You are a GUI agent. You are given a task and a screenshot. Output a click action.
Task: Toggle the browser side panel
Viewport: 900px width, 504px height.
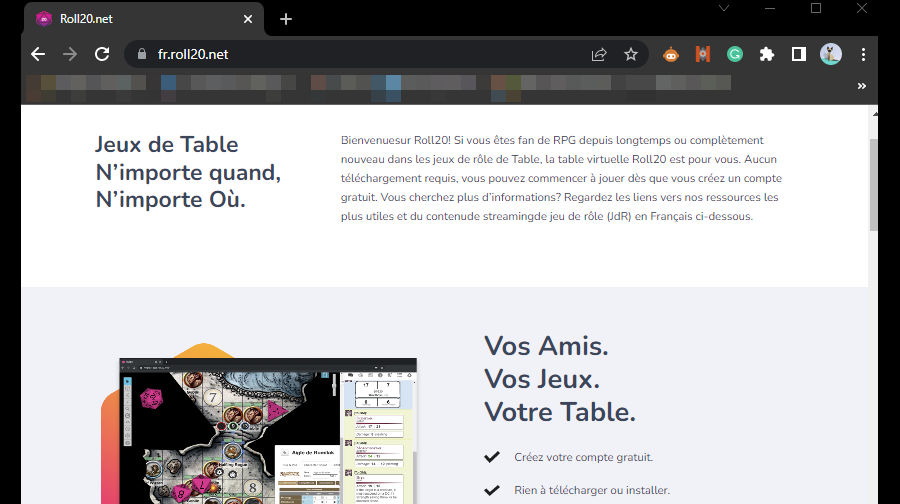click(x=798, y=54)
